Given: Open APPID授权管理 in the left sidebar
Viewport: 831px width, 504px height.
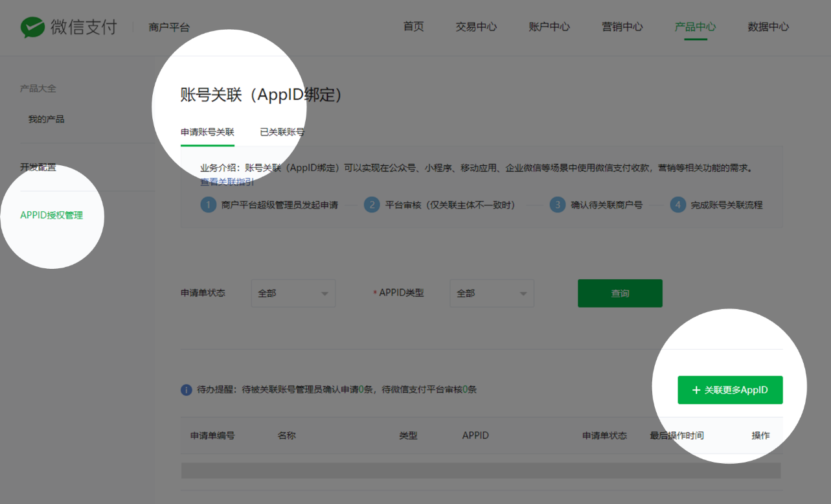Looking at the screenshot, I should click(x=52, y=215).
